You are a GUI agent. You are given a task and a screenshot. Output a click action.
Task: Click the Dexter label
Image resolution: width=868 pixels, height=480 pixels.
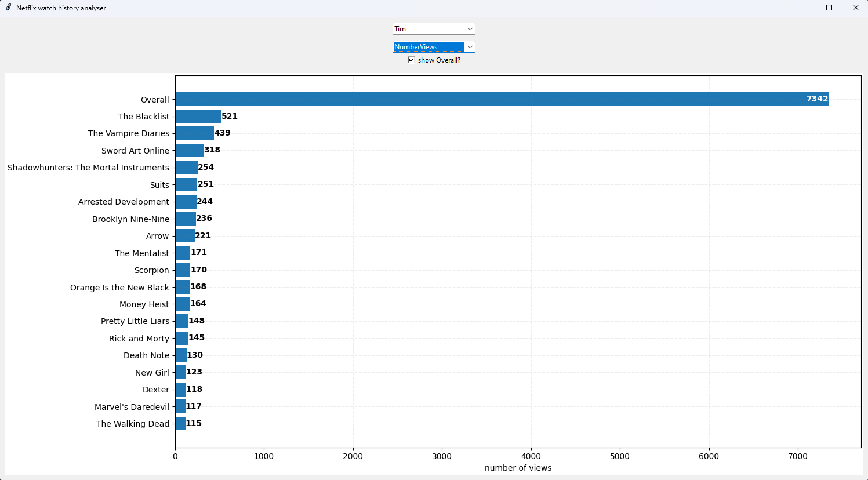[x=156, y=390]
